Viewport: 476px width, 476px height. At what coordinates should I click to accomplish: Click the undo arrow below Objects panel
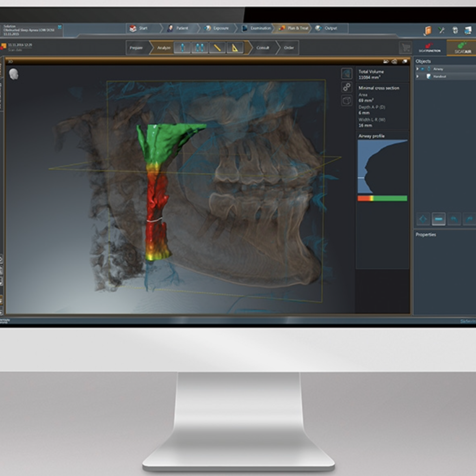[x=454, y=219]
